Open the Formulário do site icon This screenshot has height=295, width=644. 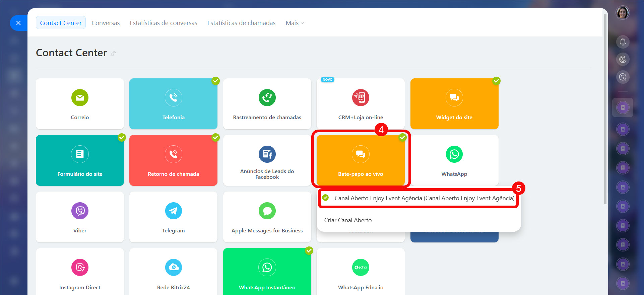pyautogui.click(x=80, y=154)
